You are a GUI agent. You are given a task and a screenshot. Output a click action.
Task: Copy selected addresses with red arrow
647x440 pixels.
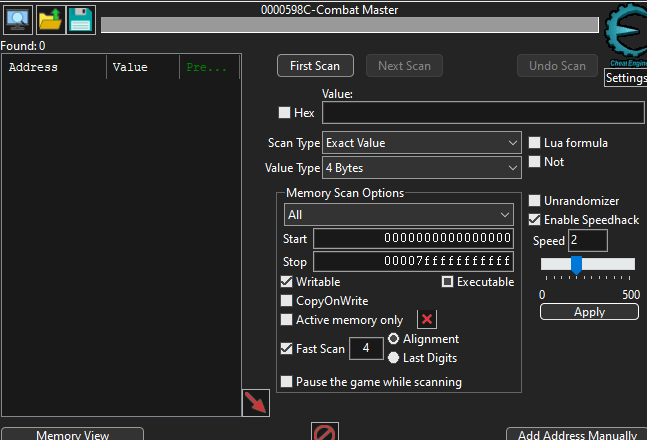click(256, 402)
